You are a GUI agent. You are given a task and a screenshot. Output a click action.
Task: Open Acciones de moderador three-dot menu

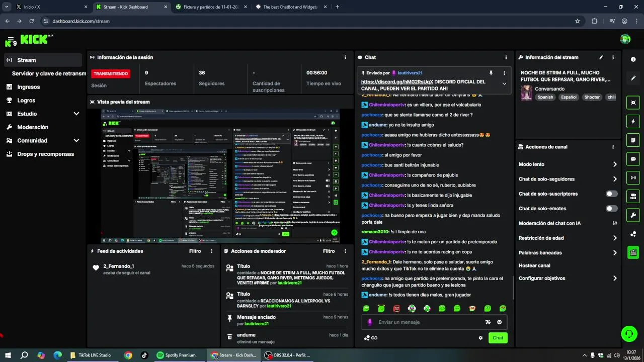coord(345,251)
